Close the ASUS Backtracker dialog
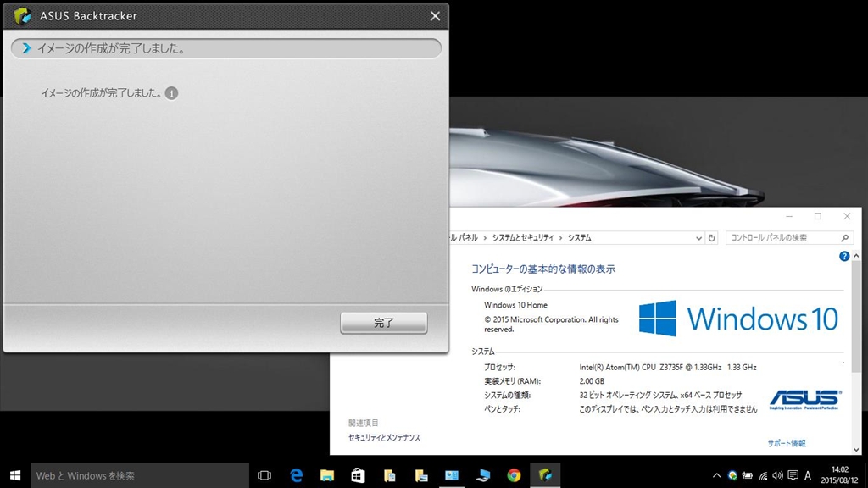The height and width of the screenshot is (488, 868). click(x=435, y=17)
